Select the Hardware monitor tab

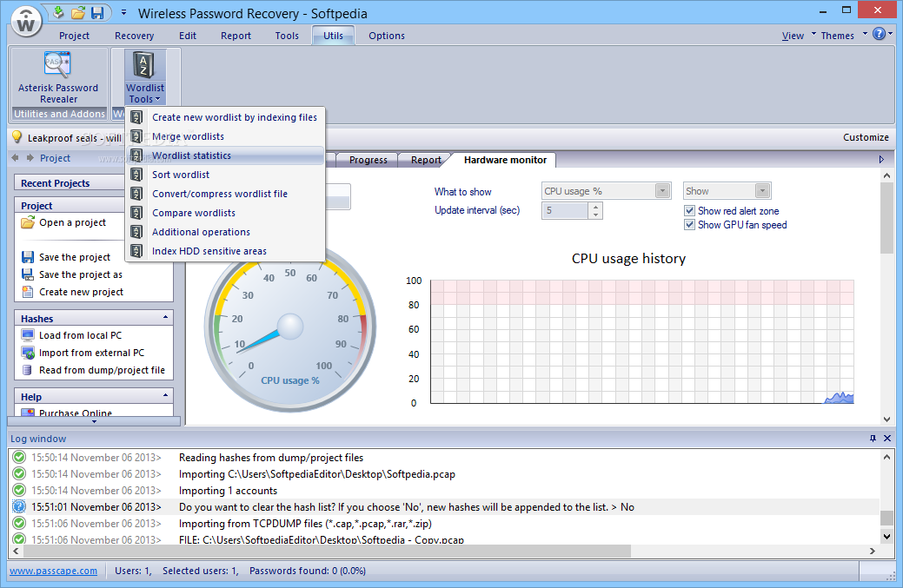505,160
